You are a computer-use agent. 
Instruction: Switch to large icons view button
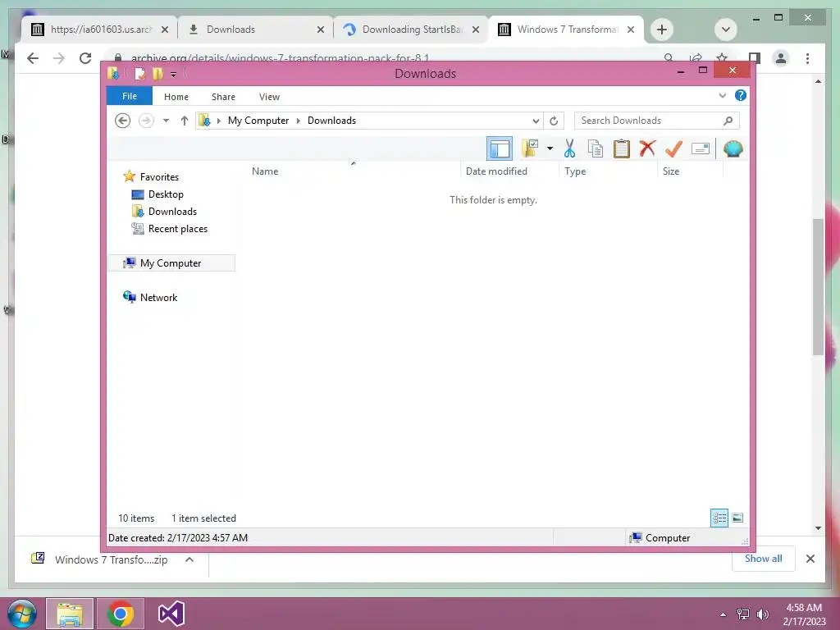(737, 518)
